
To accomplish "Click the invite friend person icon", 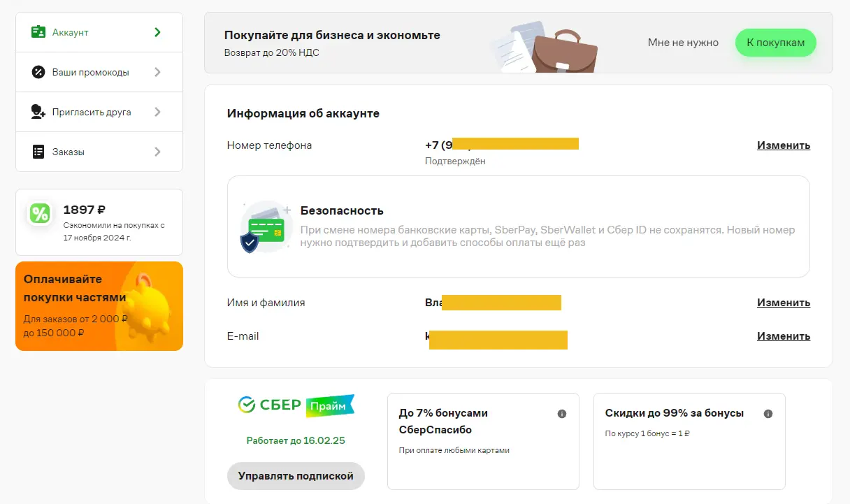I will pos(38,112).
